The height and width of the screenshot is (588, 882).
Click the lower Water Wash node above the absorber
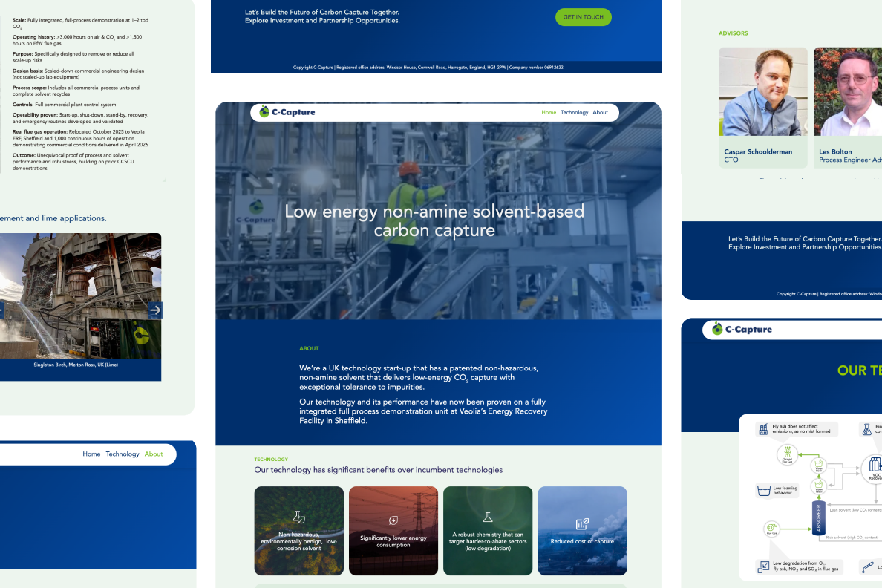click(818, 486)
